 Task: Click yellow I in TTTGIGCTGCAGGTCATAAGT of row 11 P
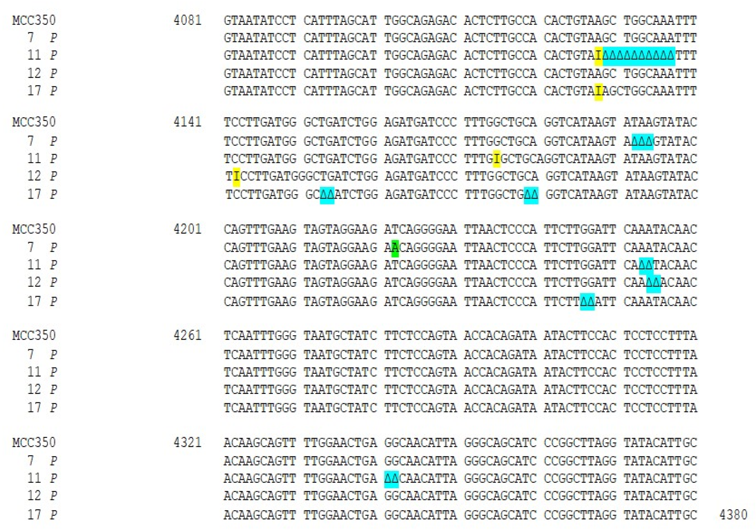pos(497,159)
